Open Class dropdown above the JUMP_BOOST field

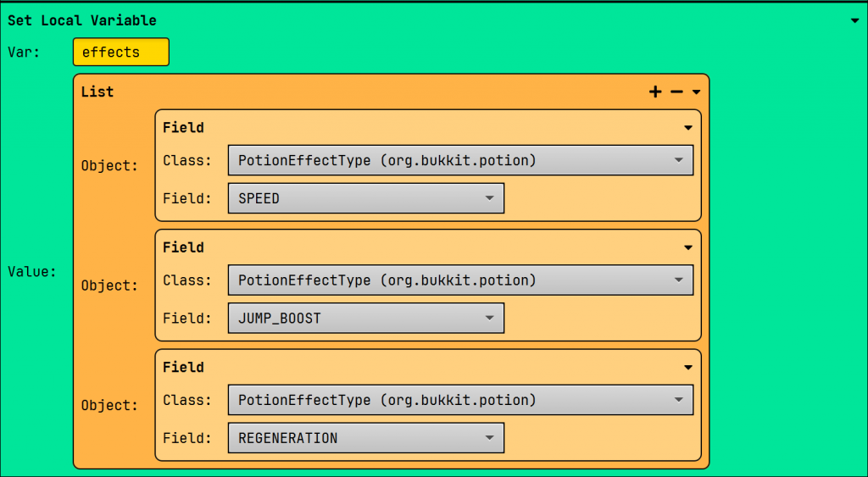[460, 280]
